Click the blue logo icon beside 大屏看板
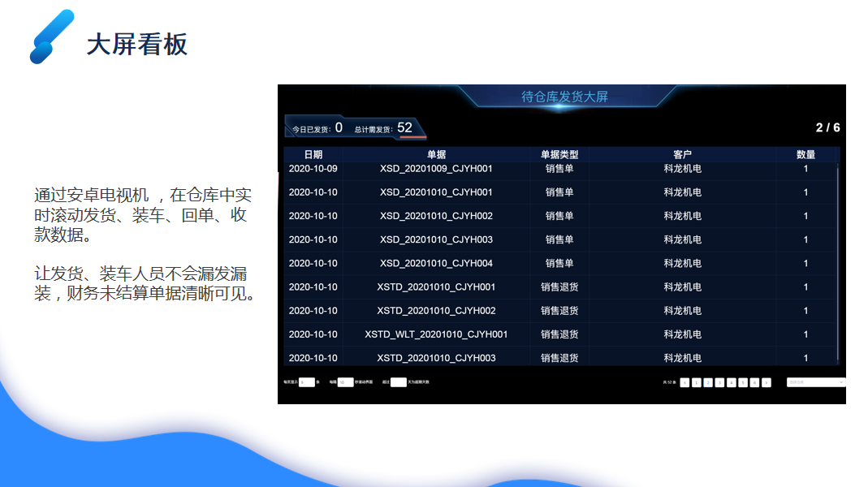Viewport: 868px width, 487px height. (51, 37)
